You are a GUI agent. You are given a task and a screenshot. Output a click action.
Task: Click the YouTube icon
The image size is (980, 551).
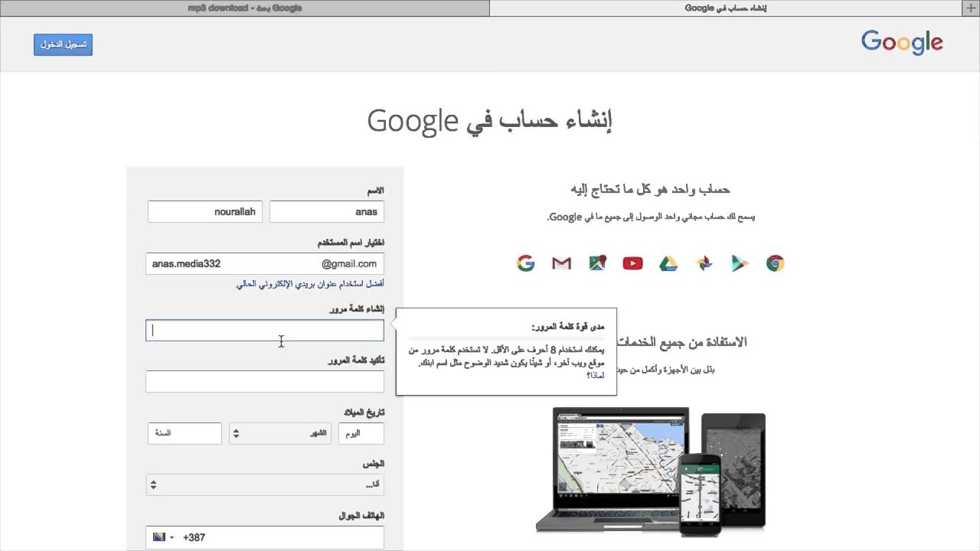pos(632,263)
